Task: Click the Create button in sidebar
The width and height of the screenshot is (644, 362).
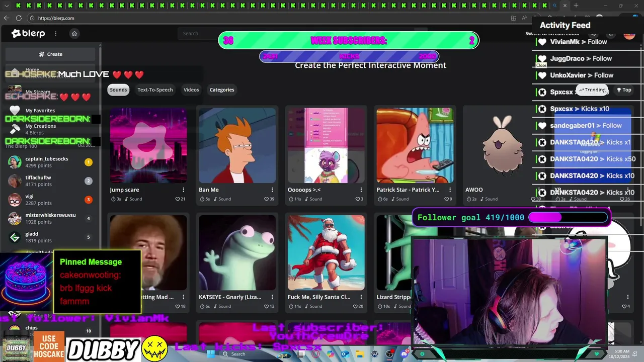Action: tap(50, 54)
